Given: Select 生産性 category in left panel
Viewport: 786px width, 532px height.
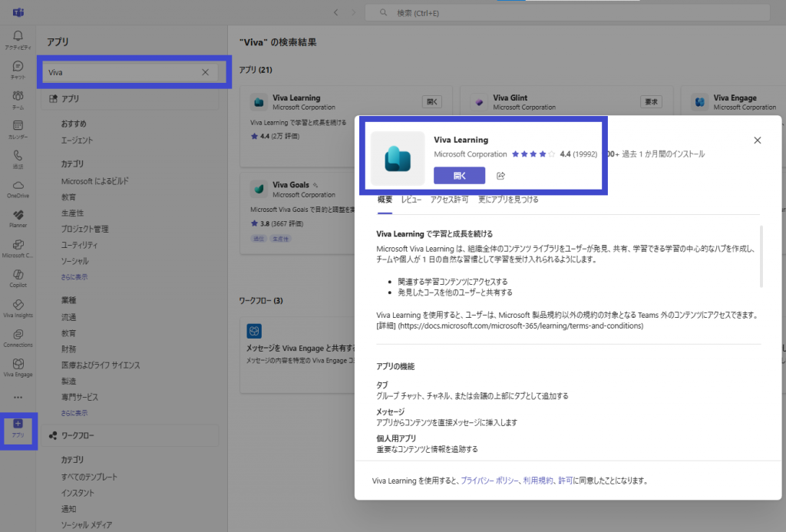Looking at the screenshot, I should tap(72, 213).
